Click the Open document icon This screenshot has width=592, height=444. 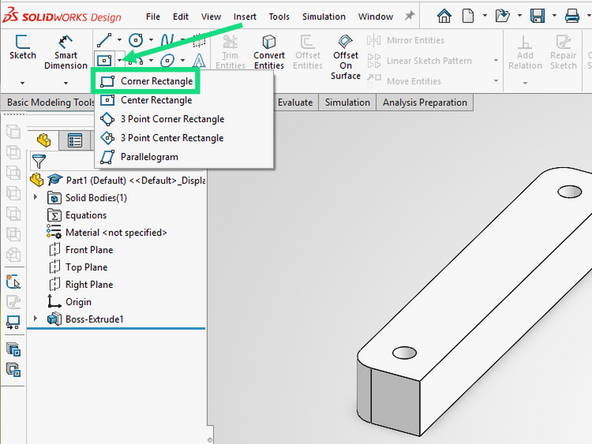503,16
